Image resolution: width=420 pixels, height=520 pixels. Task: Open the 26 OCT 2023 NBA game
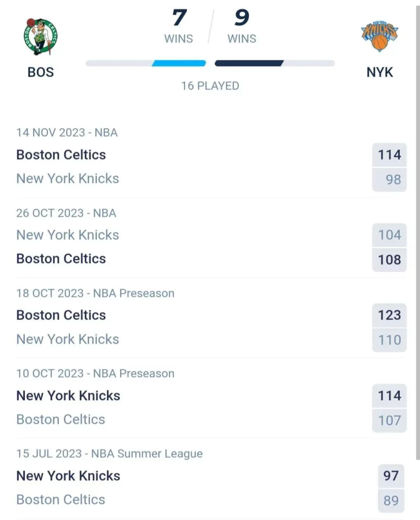point(66,213)
